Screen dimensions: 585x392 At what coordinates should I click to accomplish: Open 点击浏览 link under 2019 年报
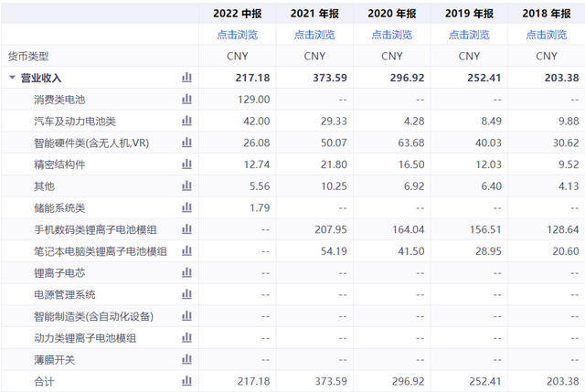click(x=469, y=35)
